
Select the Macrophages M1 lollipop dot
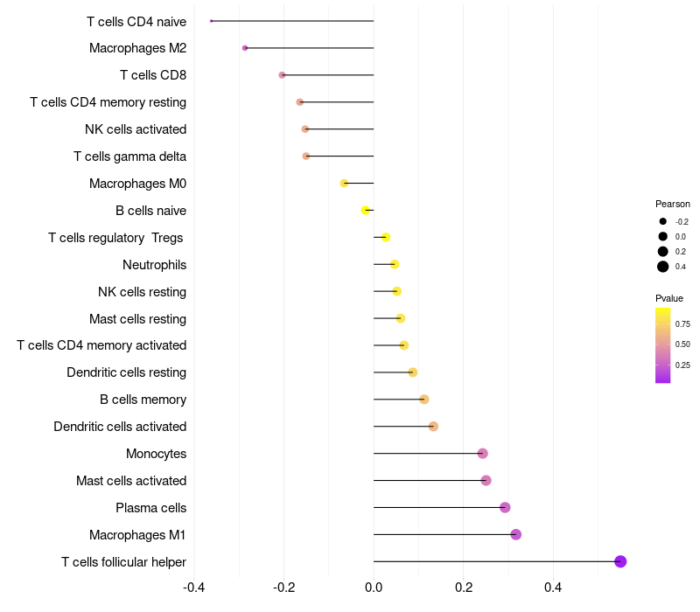pos(515,534)
